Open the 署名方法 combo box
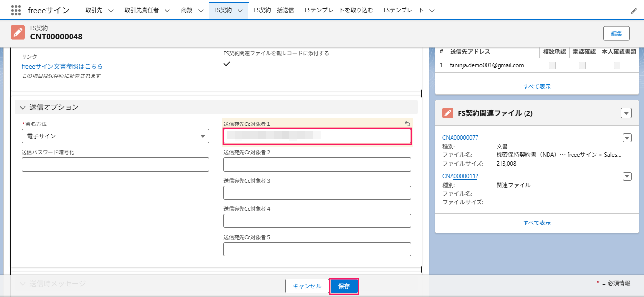Image resolution: width=644 pixels, height=297 pixels. point(115,136)
